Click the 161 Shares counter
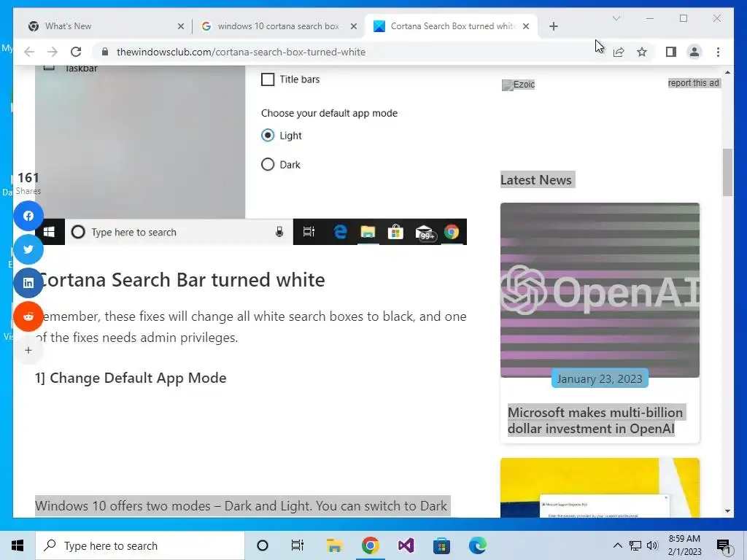 pos(28,183)
